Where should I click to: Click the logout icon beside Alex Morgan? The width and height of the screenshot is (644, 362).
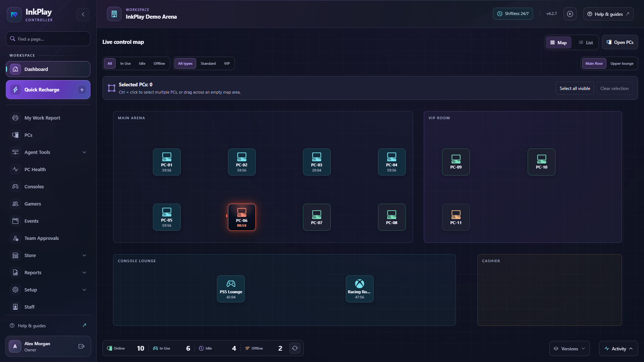[x=82, y=346]
